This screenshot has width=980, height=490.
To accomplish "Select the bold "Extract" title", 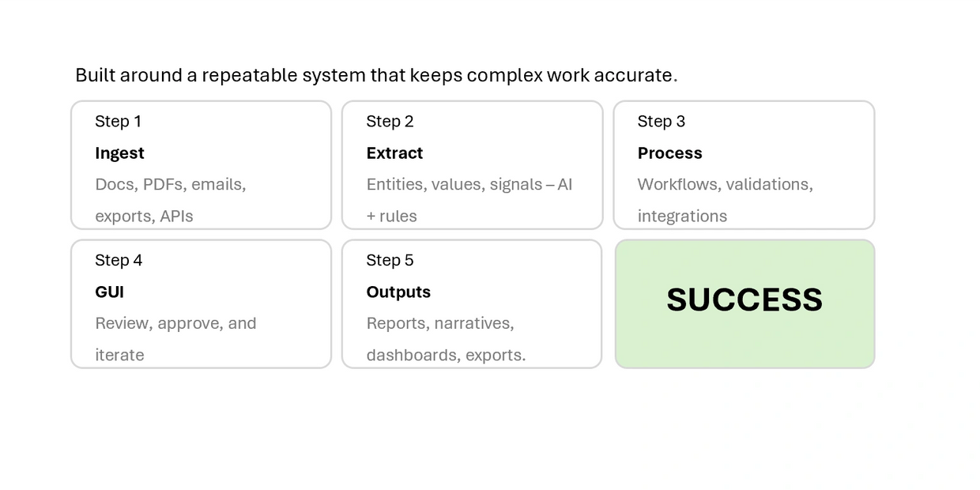I will point(394,153).
